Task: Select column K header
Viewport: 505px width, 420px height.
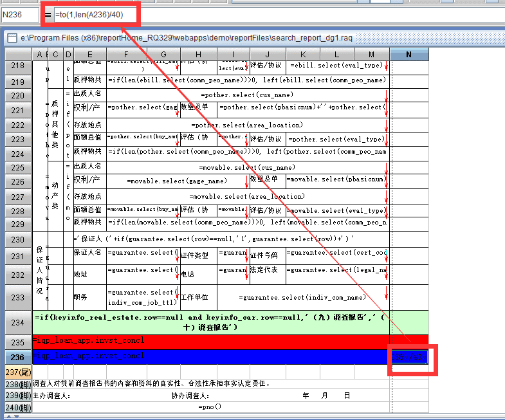Action: tap(303, 55)
